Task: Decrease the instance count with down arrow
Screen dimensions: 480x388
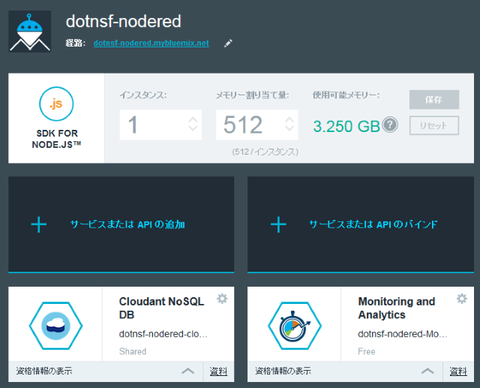Action: [x=193, y=128]
